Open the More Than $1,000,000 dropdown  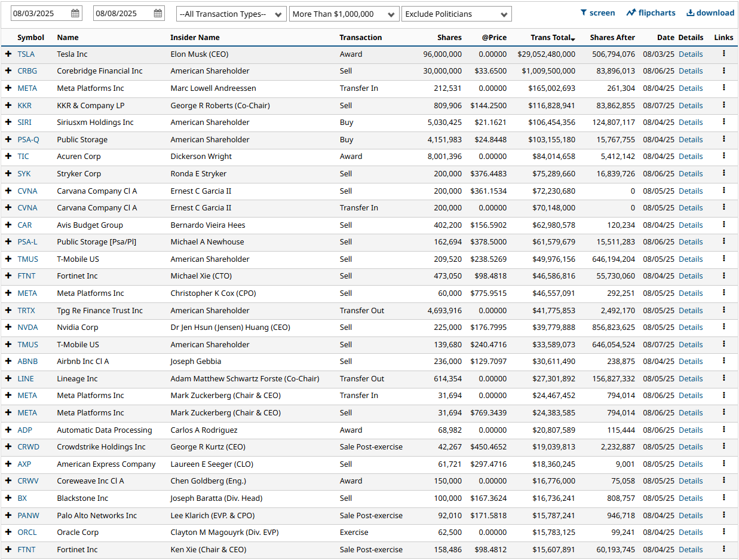[x=344, y=14]
